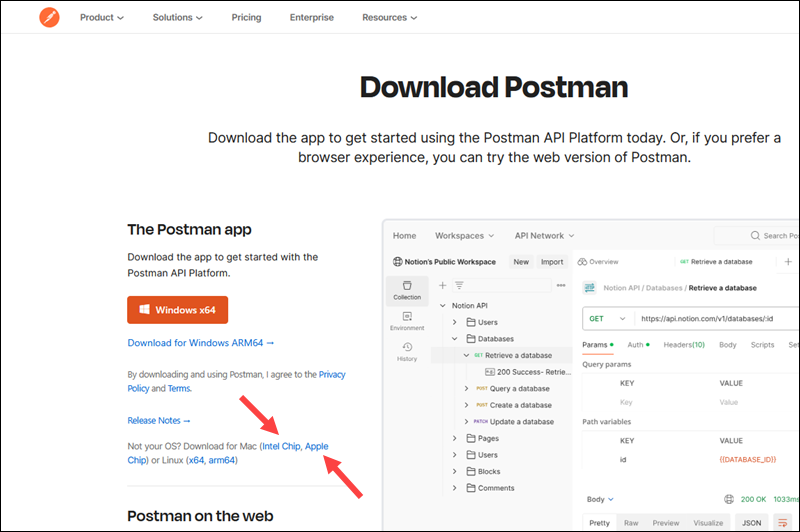Screen dimensions: 800x532
Task: Click the Overview tab icon
Action: [582, 262]
